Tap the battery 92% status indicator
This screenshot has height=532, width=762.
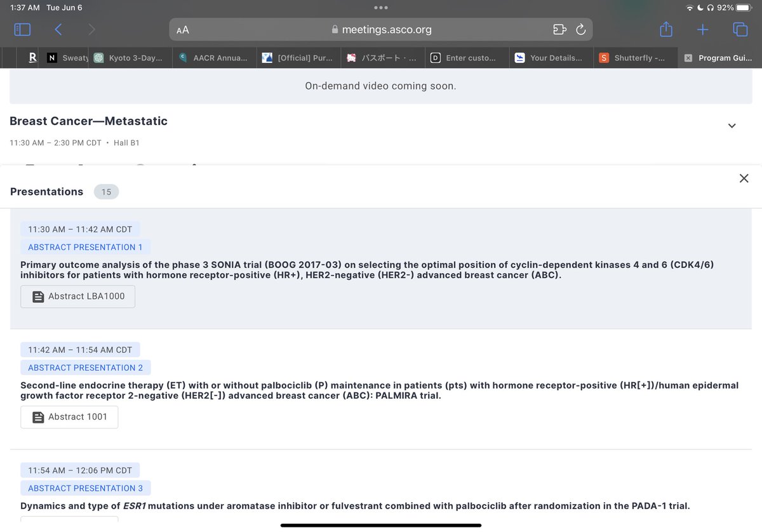[x=735, y=8]
